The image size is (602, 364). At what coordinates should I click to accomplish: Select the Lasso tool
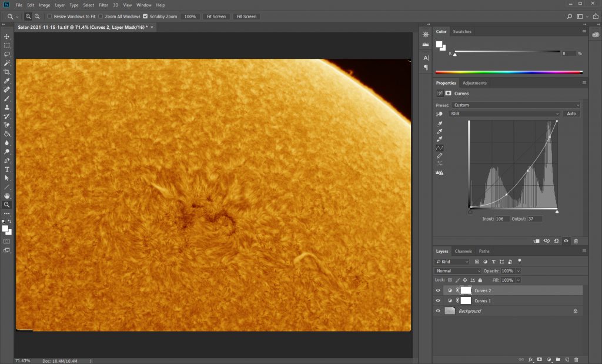tap(7, 54)
